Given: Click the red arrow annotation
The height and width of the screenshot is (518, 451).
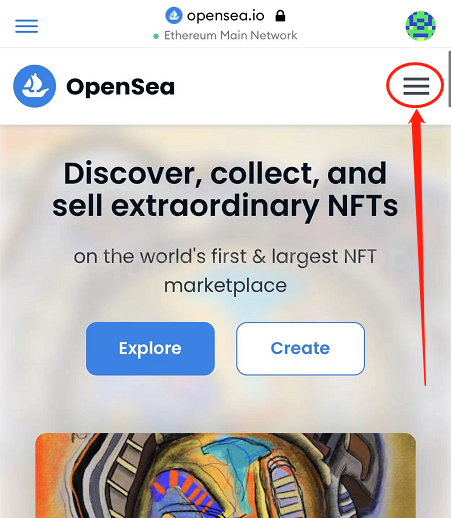Looking at the screenshot, I should click(x=419, y=247).
